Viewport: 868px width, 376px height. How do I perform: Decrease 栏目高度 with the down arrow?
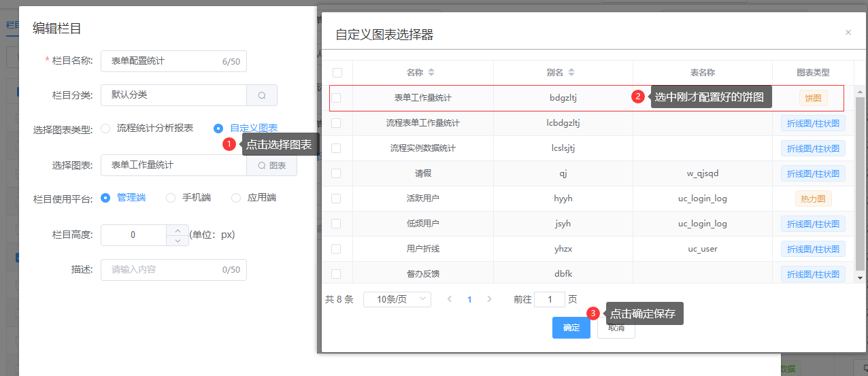[178, 240]
